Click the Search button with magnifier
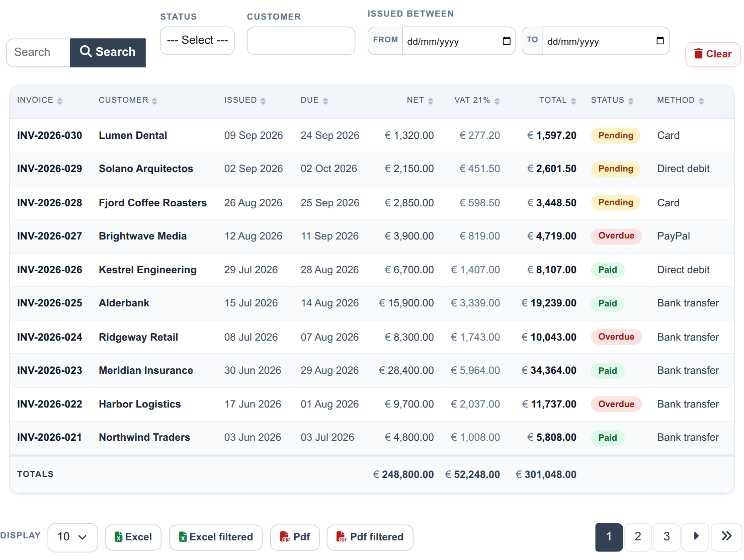744x560 pixels. coord(108,52)
